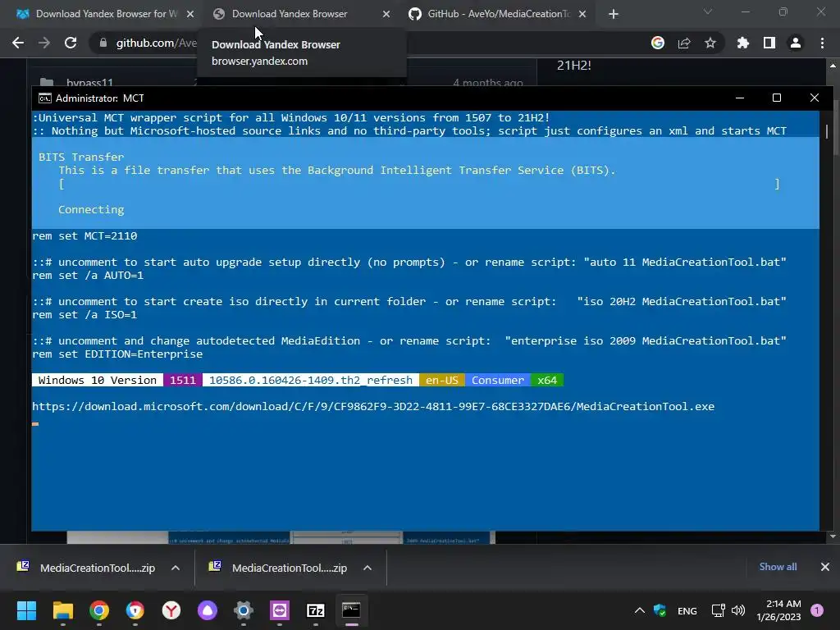Switch to the second Download Yandex Browser tab
This screenshot has height=630, width=840.
(290, 14)
